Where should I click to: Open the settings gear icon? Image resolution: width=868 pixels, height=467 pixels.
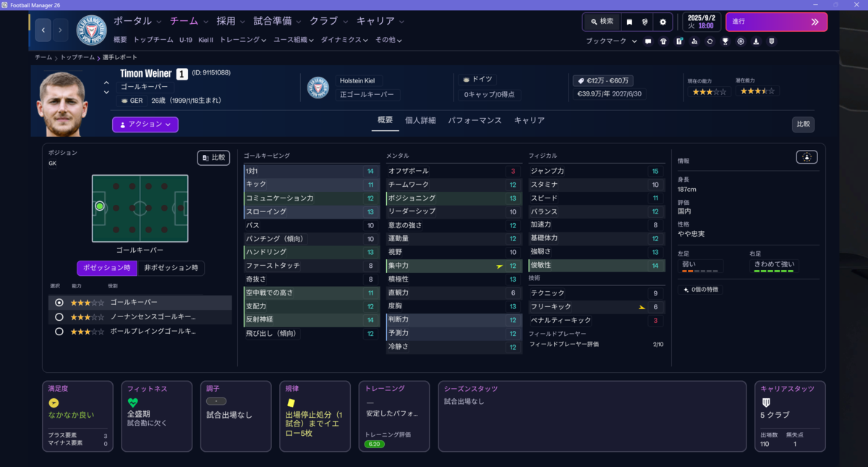click(663, 22)
